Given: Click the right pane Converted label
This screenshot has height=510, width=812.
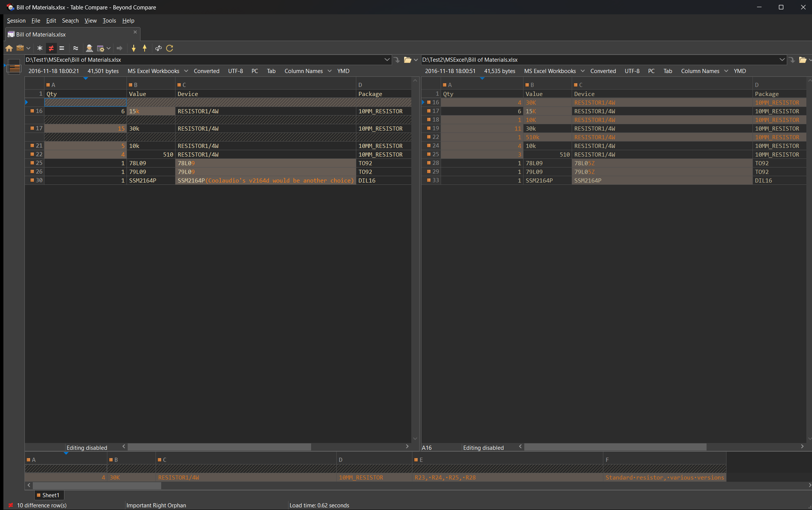Looking at the screenshot, I should [603, 71].
